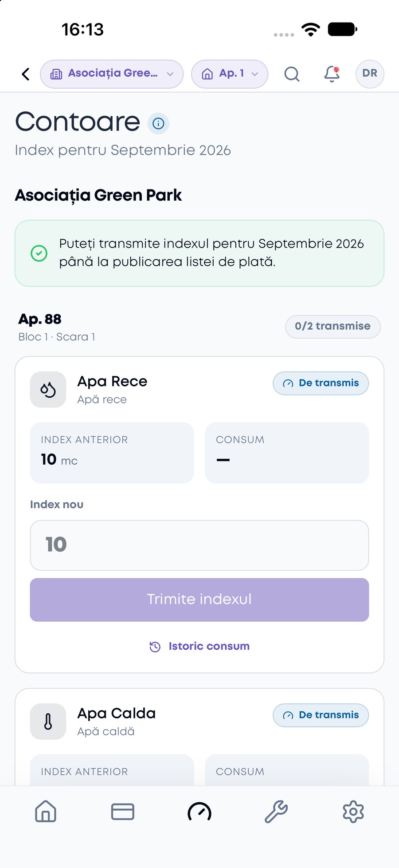Open settings gear in bottom bar
This screenshot has height=868, width=399.
coord(353,812)
